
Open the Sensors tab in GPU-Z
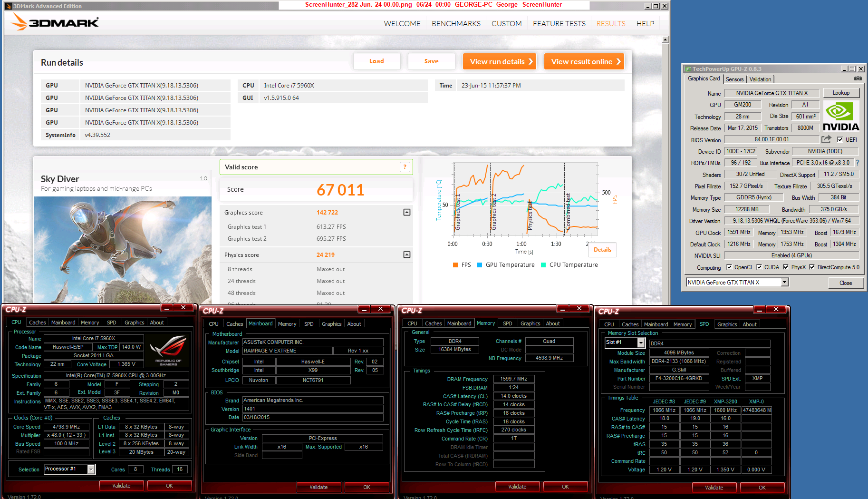pos(734,79)
